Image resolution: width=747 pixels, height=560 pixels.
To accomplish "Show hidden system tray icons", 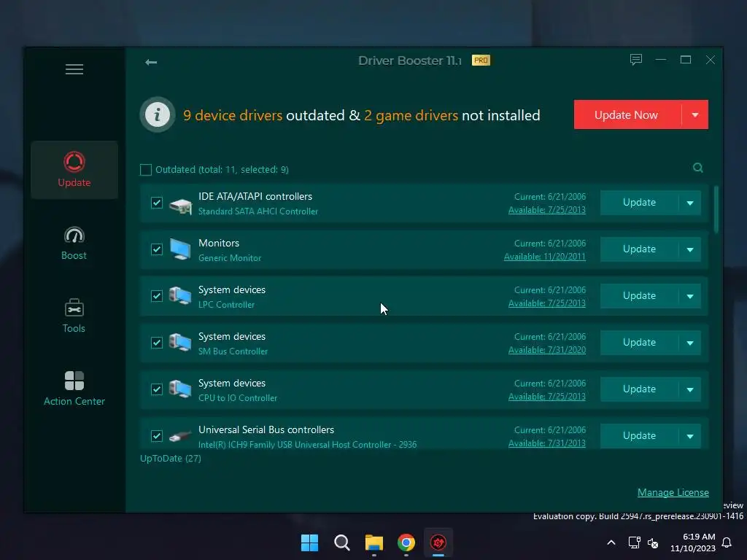I will (x=611, y=542).
